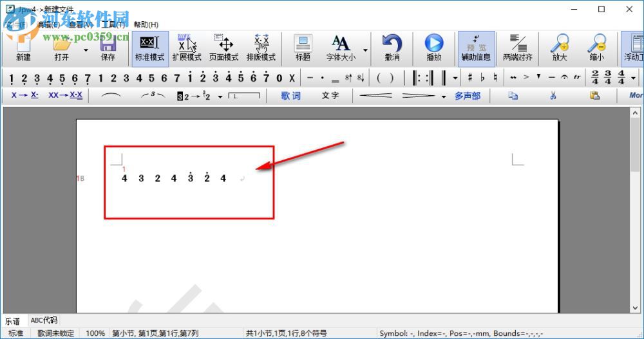Image resolution: width=644 pixels, height=339 pixels.
Task: Click the 文字 text button
Action: pos(330,96)
